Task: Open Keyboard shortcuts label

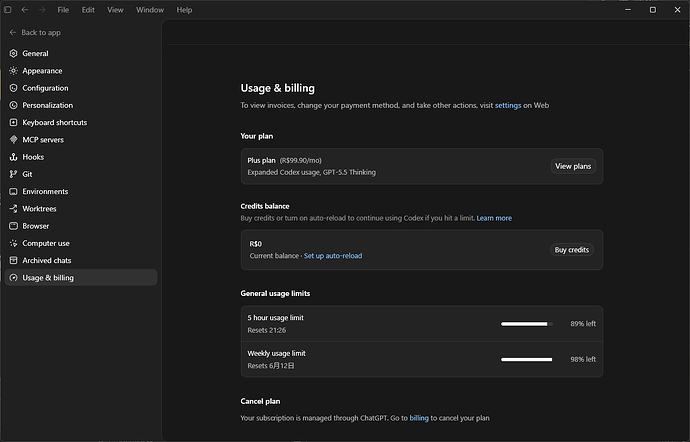Action: 55,122
